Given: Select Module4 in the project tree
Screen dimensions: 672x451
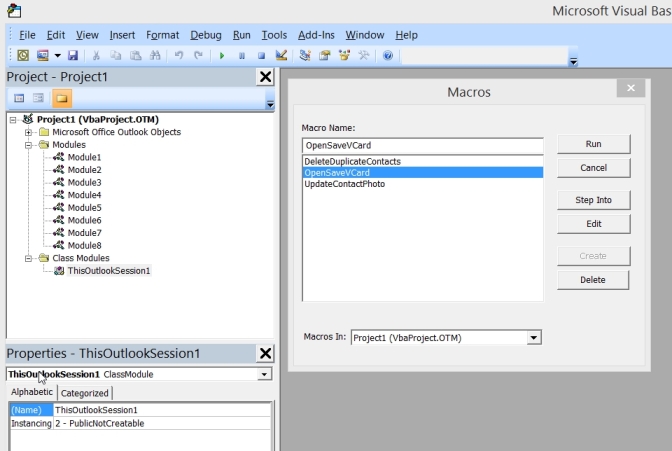Looking at the screenshot, I should [84, 195].
